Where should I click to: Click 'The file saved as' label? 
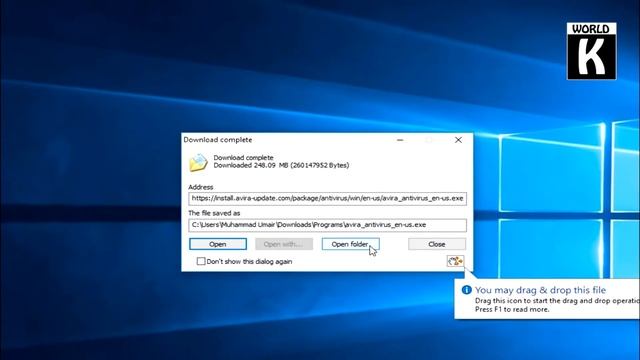point(214,213)
